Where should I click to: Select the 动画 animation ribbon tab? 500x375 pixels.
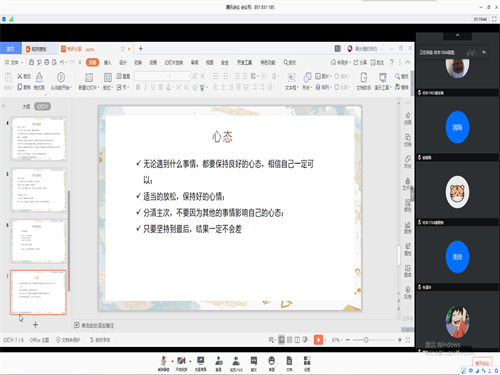point(153,62)
